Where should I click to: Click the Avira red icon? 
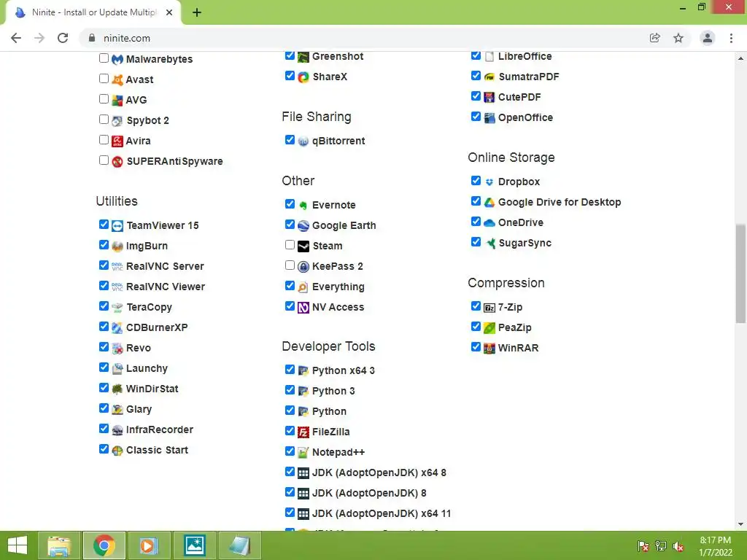pyautogui.click(x=117, y=141)
